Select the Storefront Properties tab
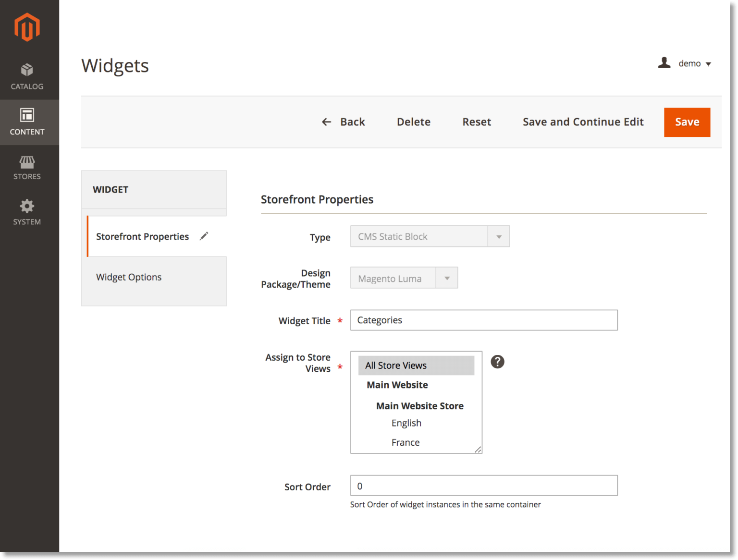This screenshot has height=560, width=738. (x=142, y=236)
